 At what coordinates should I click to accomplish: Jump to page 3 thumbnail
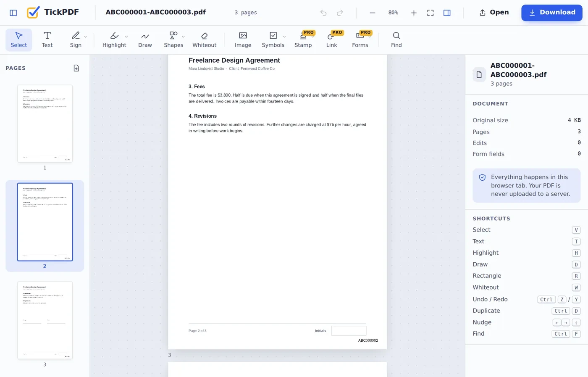45,320
